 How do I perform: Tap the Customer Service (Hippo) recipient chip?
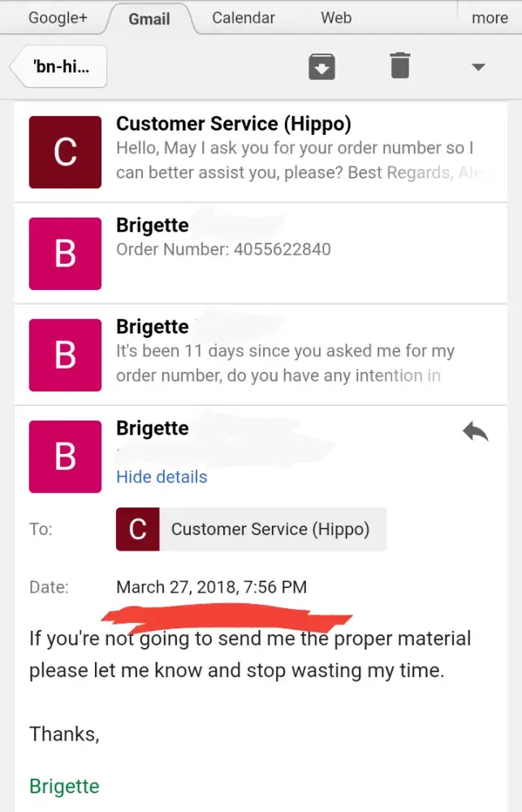(x=270, y=529)
